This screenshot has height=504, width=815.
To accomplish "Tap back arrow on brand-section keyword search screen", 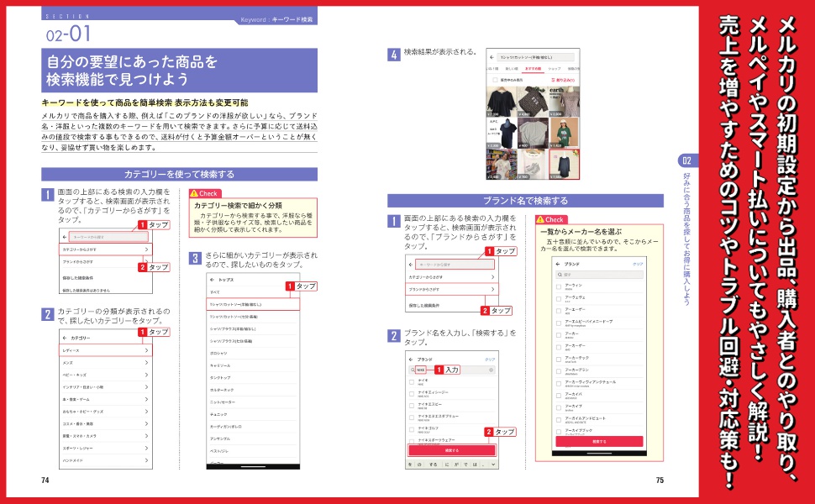I will click(411, 265).
